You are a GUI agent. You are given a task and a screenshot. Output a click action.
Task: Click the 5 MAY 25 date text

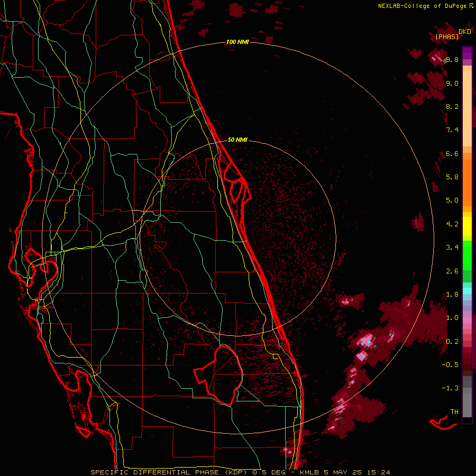tap(342, 472)
